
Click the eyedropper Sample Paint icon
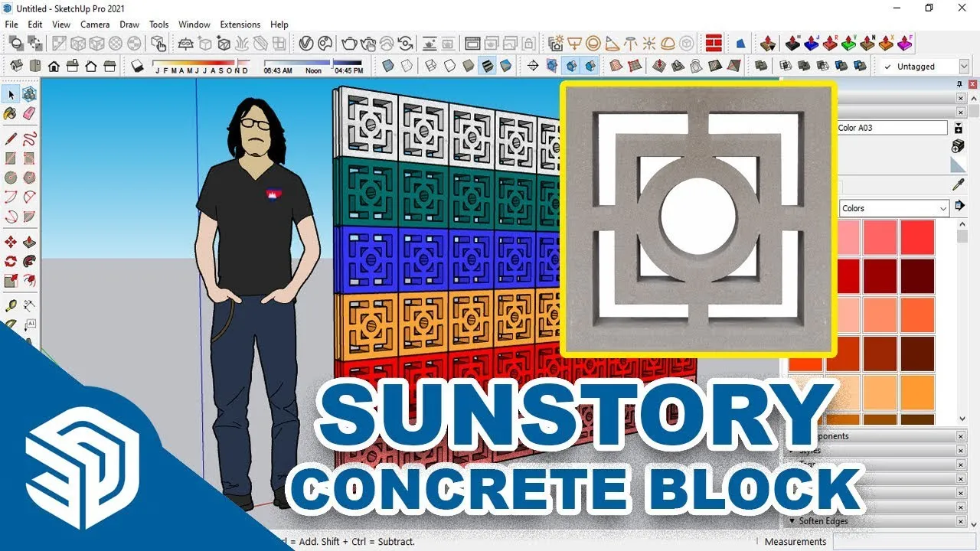[x=958, y=184]
